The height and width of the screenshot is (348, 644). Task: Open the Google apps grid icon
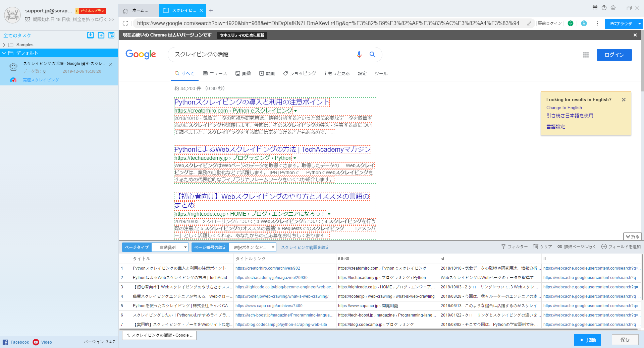pyautogui.click(x=586, y=55)
